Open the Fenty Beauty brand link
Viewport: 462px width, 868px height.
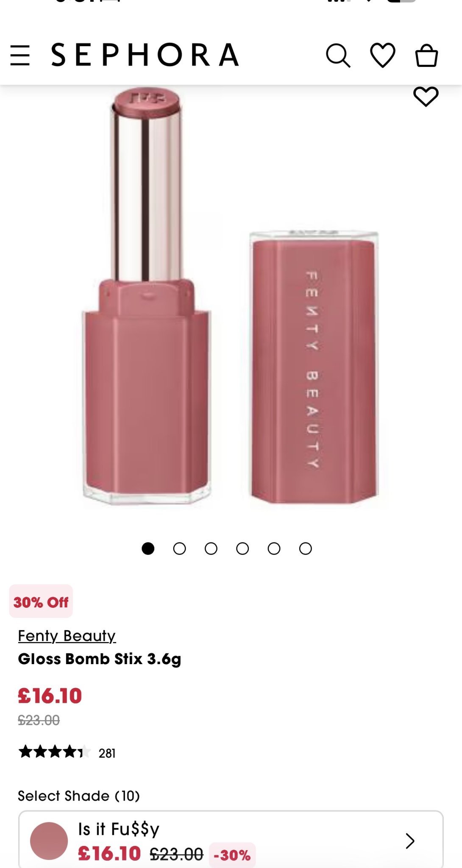[x=67, y=636]
